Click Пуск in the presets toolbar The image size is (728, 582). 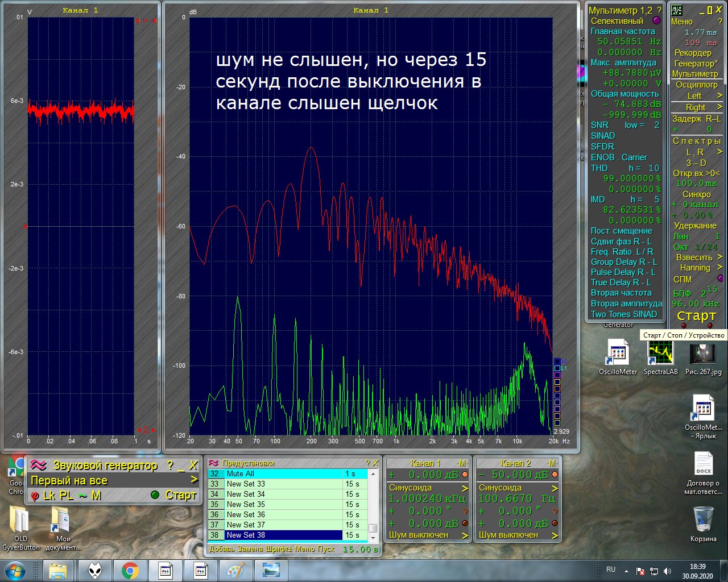click(x=325, y=549)
